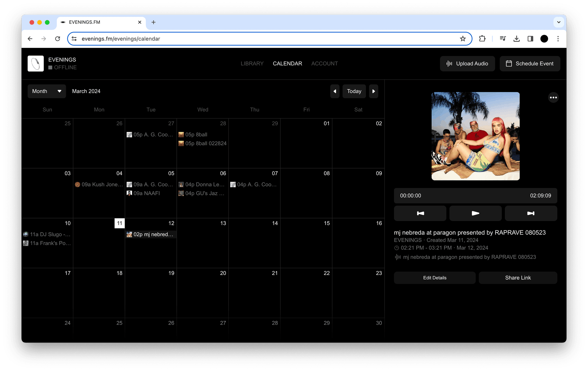
Task: Open 09a A. G. Cook event on 05
Action: pos(151,185)
